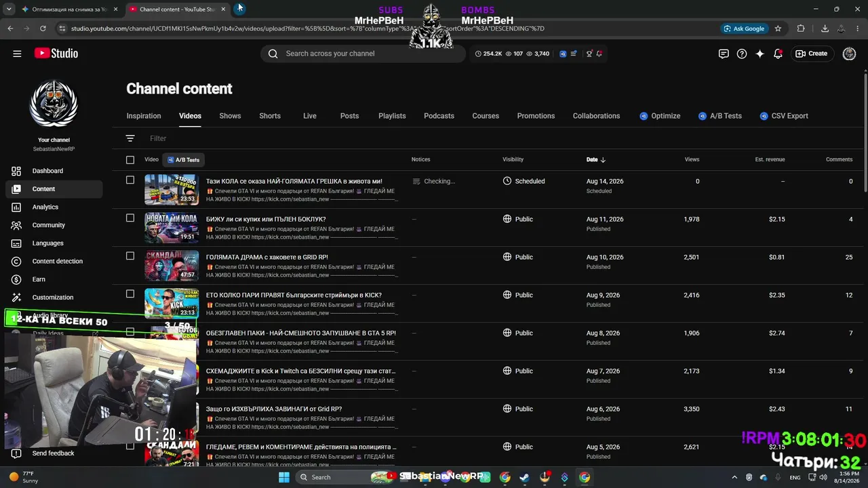Open the Dashboard sidebar icon
The height and width of the screenshot is (488, 868).
click(x=17, y=171)
